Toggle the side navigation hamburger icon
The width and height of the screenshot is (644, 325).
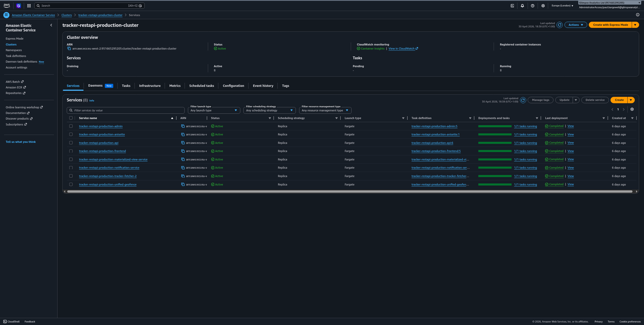[6, 15]
